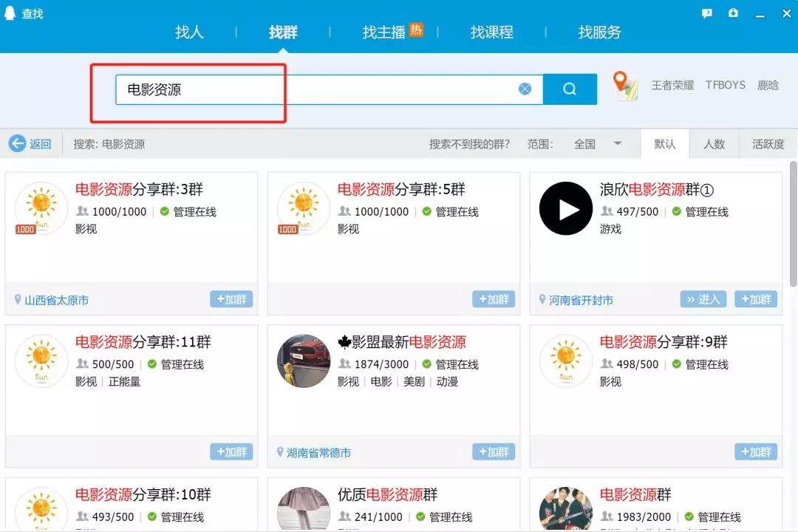This screenshot has height=532, width=798.
Task: Open group title 影盟最新电影资源
Action: 401,342
